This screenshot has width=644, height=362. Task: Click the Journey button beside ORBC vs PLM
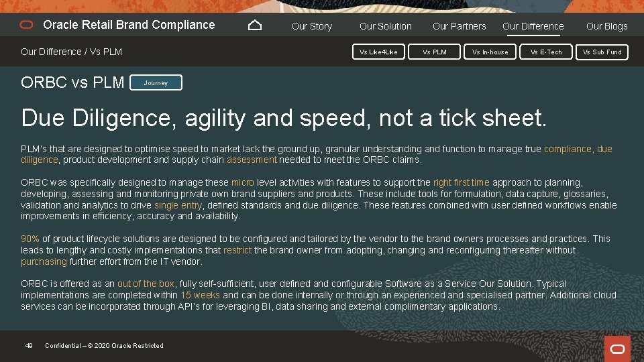click(x=156, y=82)
